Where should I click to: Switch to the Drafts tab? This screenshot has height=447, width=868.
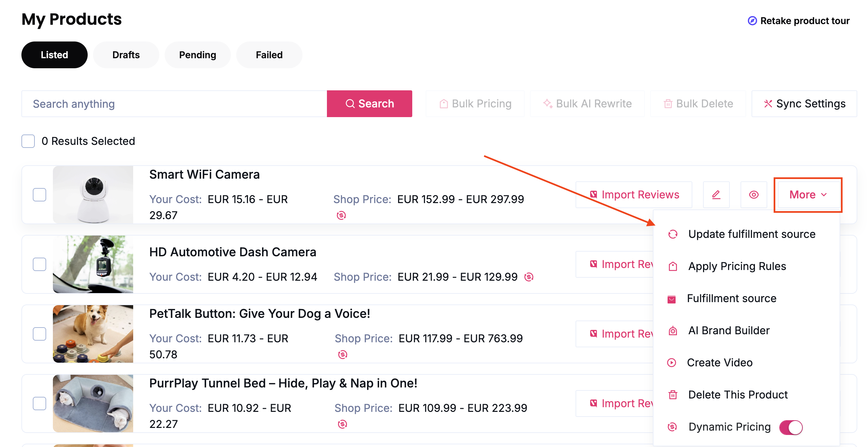pyautogui.click(x=126, y=55)
